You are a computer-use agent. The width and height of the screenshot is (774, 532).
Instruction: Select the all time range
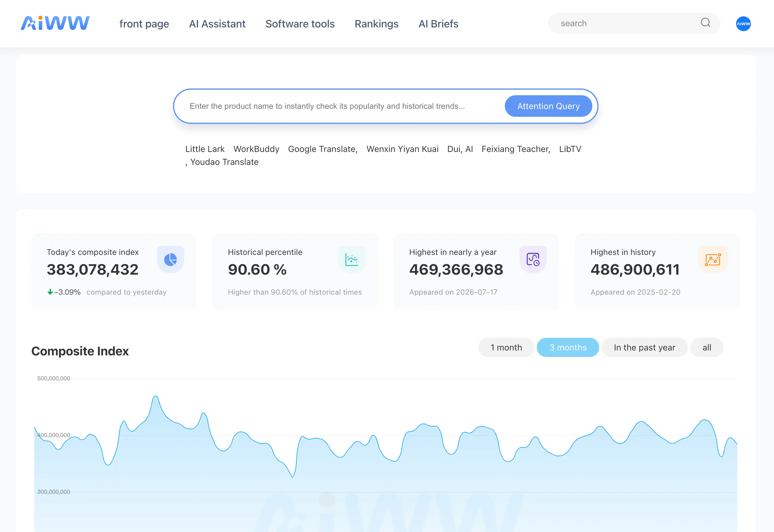[x=707, y=347]
